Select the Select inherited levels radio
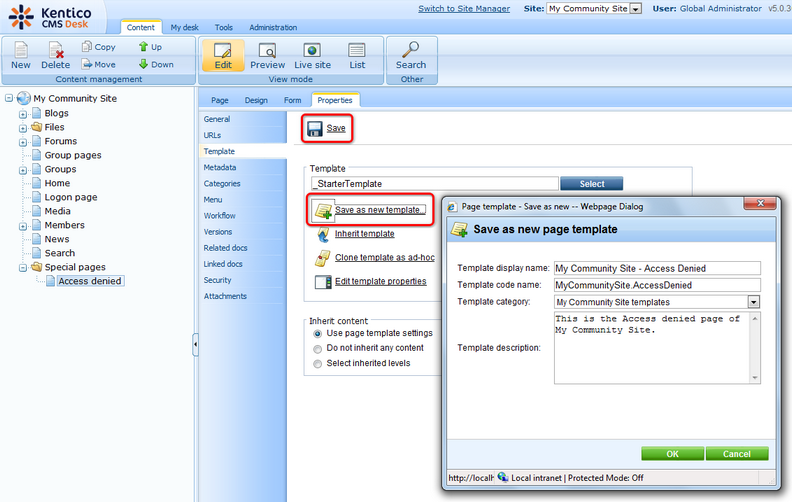The width and height of the screenshot is (792, 502). point(317,364)
